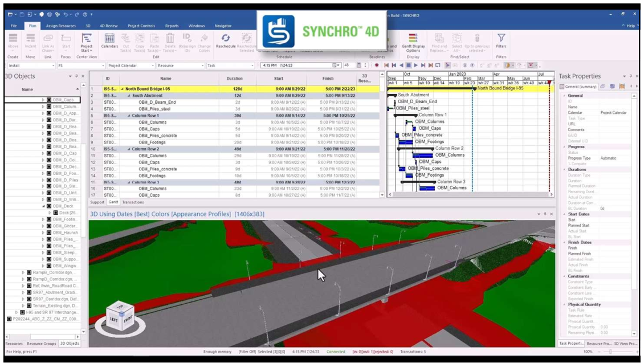
Task: Switch to Resource Groups panel tab
Action: point(42,343)
